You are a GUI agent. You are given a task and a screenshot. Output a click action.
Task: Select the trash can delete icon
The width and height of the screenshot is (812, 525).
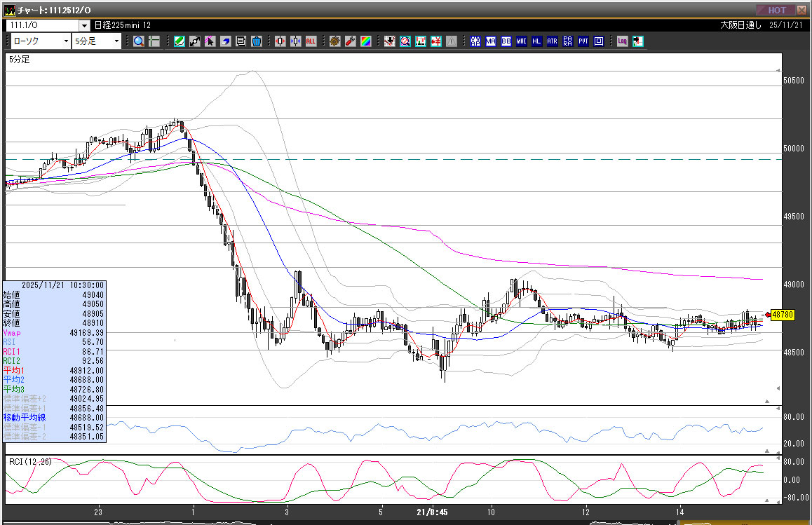point(257,41)
